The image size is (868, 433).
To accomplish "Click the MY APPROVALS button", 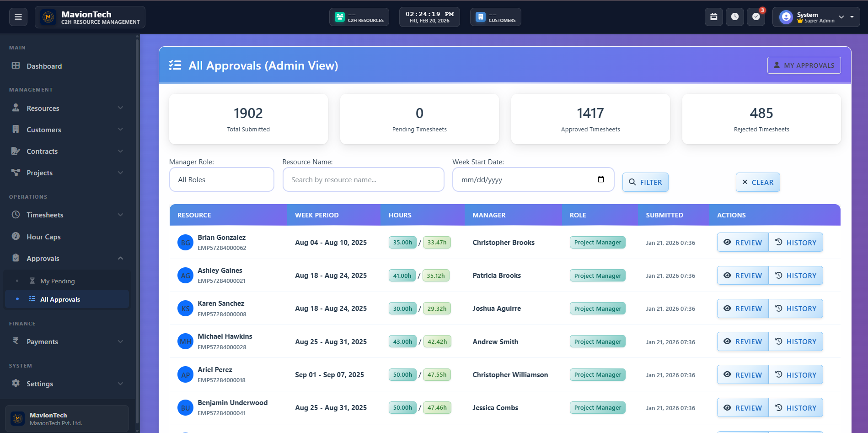I will point(804,65).
